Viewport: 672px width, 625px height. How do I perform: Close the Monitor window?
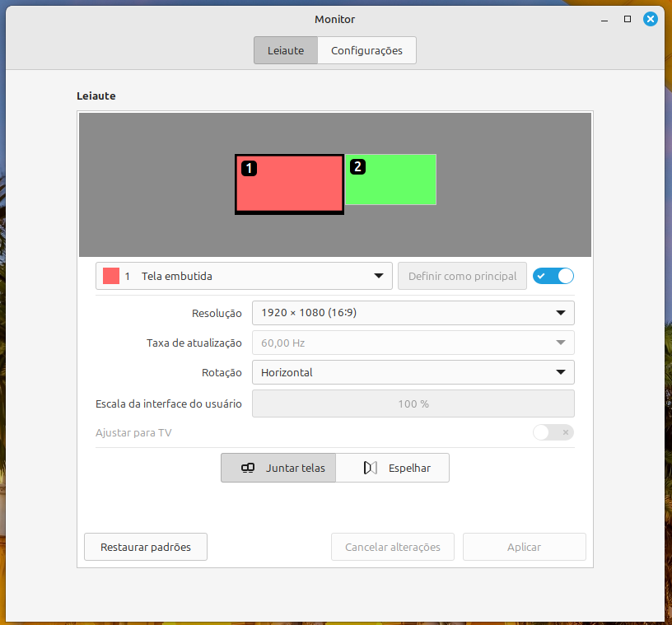click(x=651, y=19)
